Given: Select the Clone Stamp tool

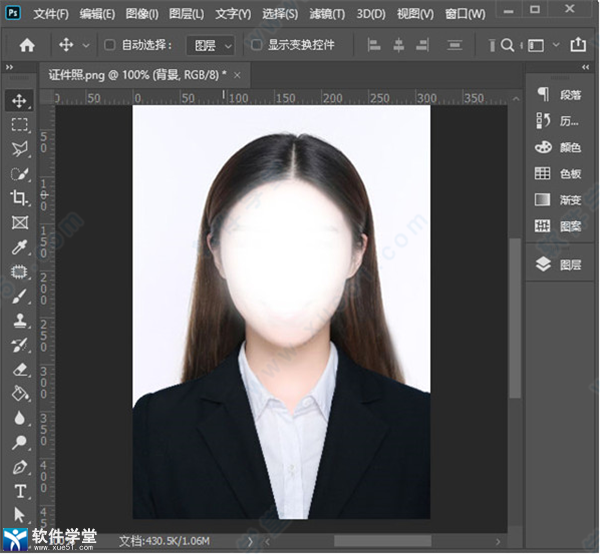Looking at the screenshot, I should (19, 321).
